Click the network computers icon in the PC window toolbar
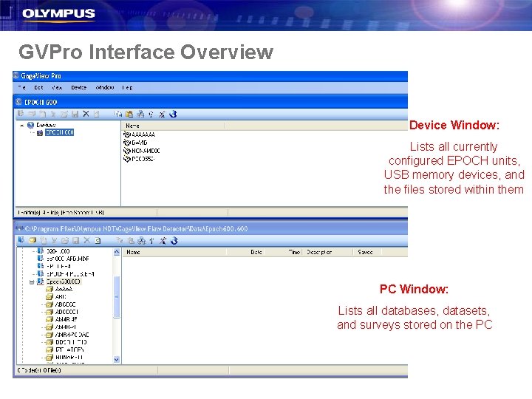 click(141, 241)
